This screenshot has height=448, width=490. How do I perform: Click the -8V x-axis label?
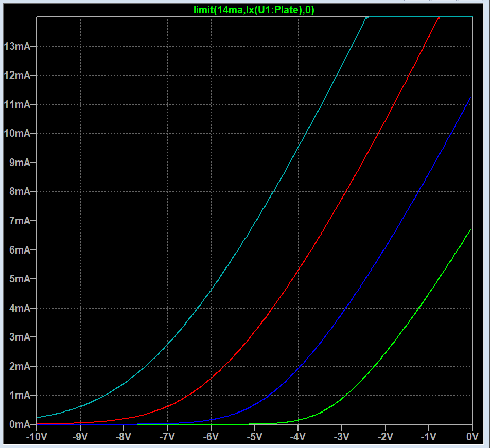[124, 437]
